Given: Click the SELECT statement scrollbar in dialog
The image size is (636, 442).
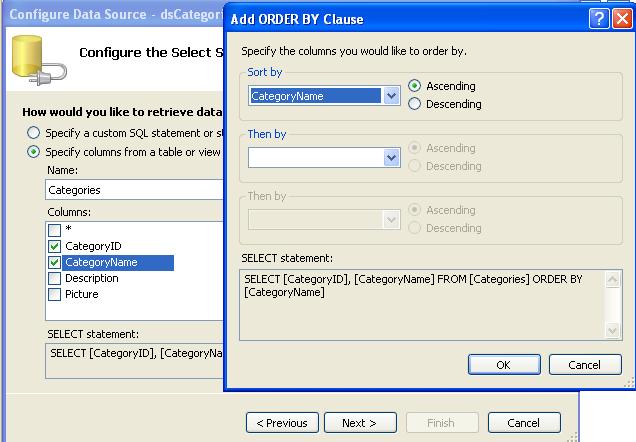Looking at the screenshot, I should coord(614,304).
